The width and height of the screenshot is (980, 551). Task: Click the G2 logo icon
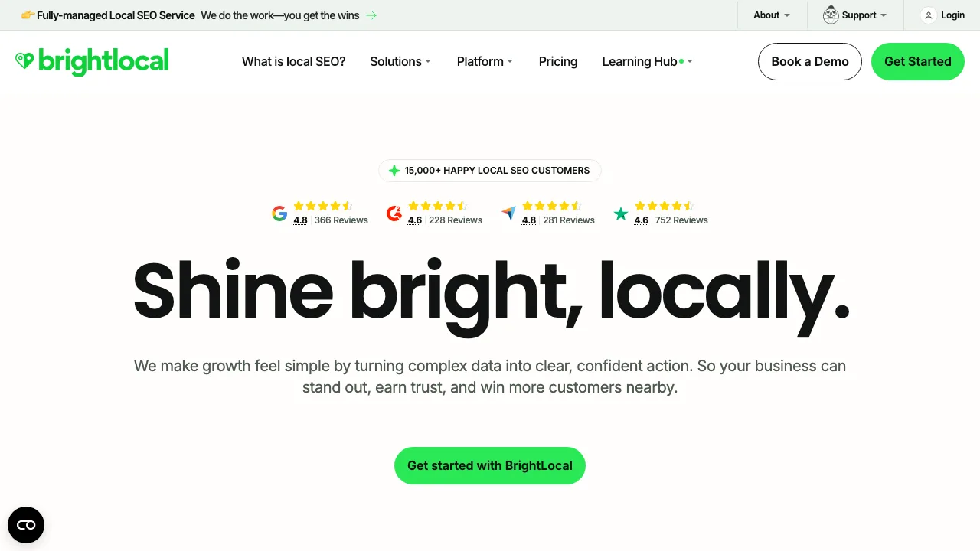394,214
